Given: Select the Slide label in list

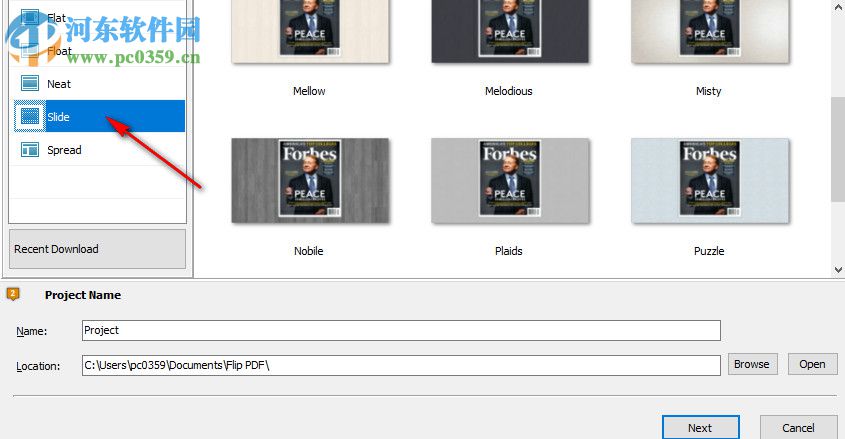Looking at the screenshot, I should click(x=58, y=117).
